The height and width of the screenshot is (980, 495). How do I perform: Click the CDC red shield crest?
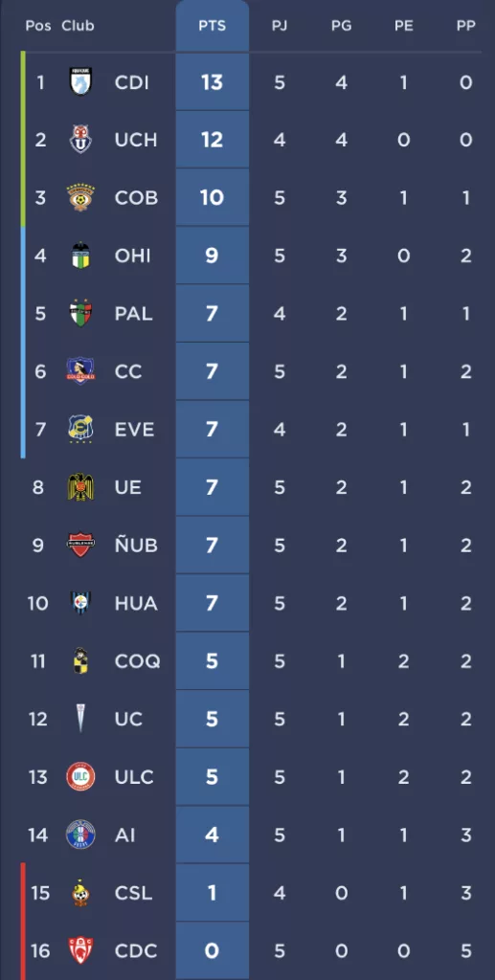click(x=80, y=950)
